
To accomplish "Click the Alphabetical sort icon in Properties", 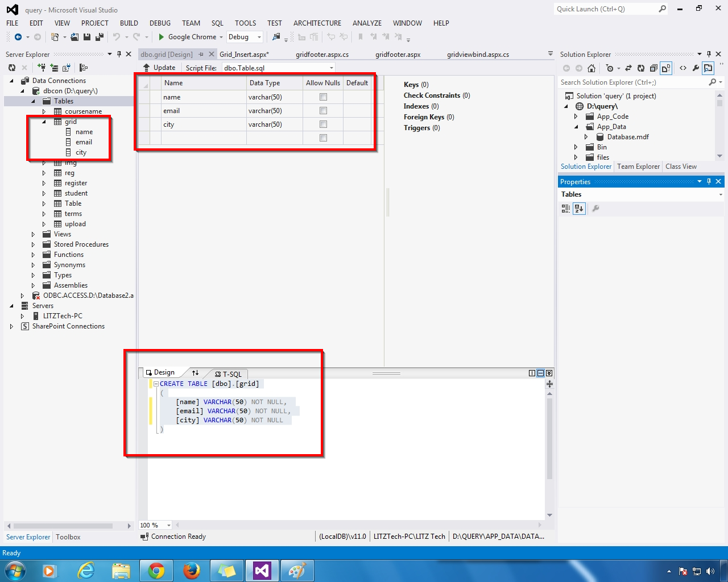I will [x=579, y=209].
